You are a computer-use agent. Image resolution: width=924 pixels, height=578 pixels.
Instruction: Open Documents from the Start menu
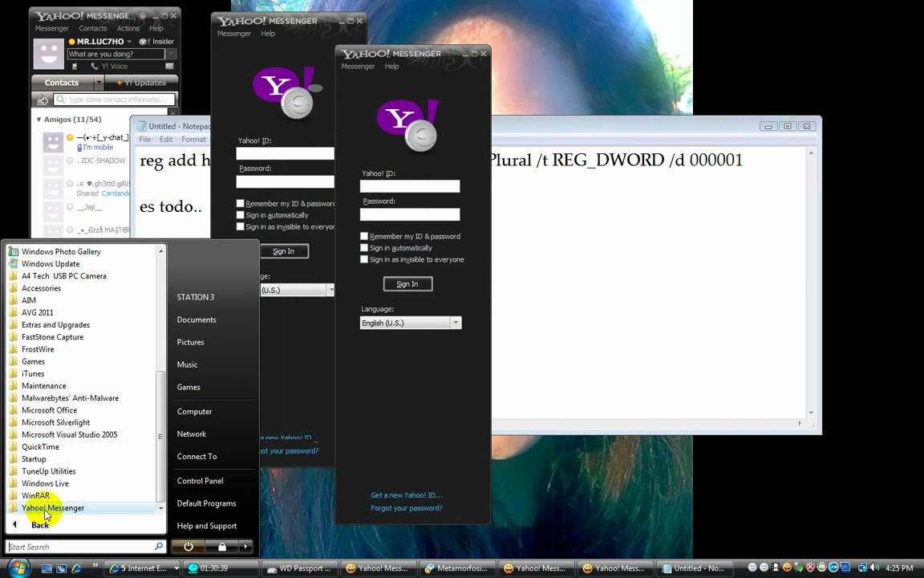(197, 320)
